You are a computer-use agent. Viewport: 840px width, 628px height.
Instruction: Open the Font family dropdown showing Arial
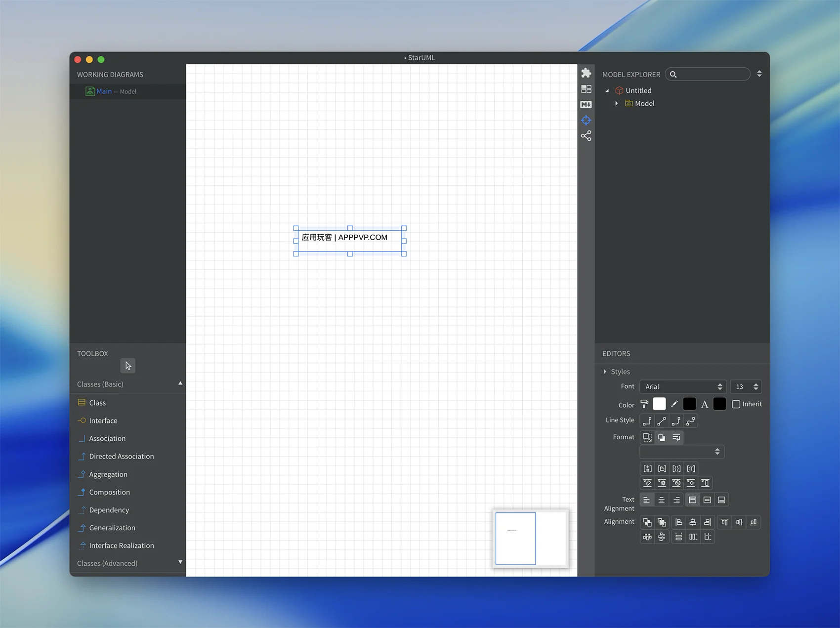682,387
